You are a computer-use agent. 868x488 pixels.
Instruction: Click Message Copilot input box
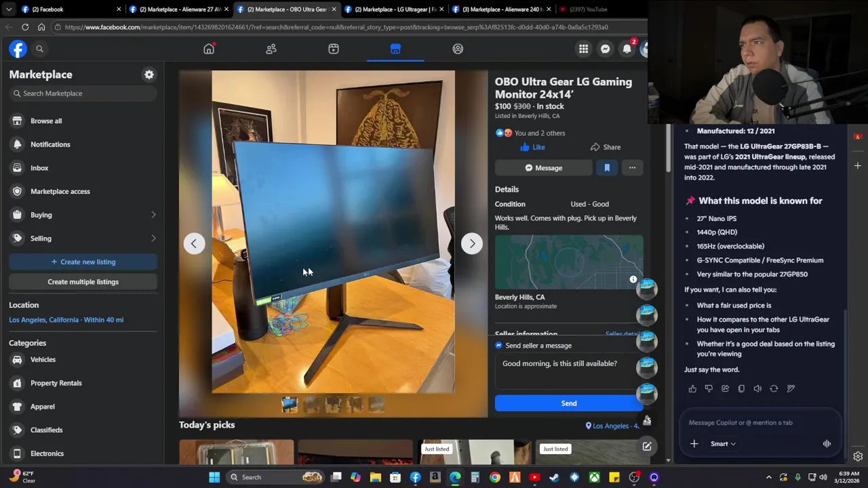pyautogui.click(x=761, y=423)
